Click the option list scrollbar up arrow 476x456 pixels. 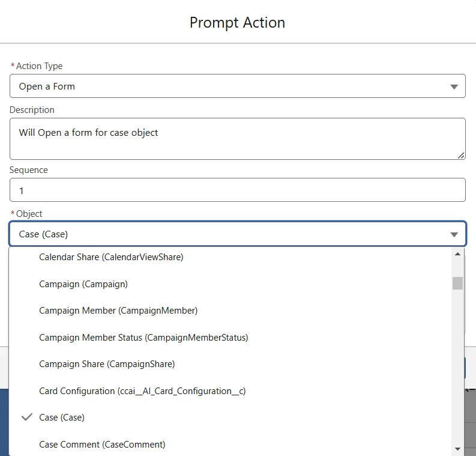pyautogui.click(x=458, y=254)
